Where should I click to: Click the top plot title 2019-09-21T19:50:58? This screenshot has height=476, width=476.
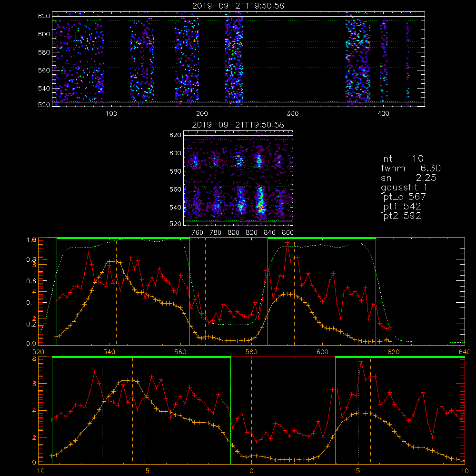click(238, 6)
